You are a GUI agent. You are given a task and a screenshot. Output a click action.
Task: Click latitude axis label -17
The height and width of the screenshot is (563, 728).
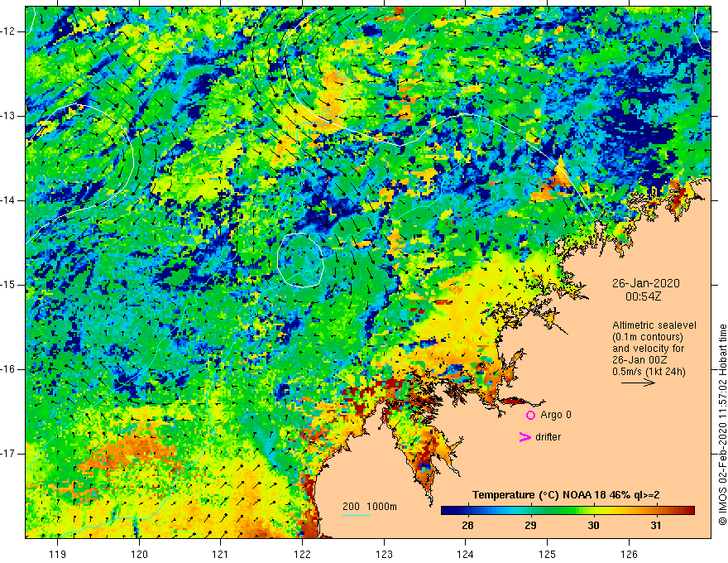pos(8,454)
